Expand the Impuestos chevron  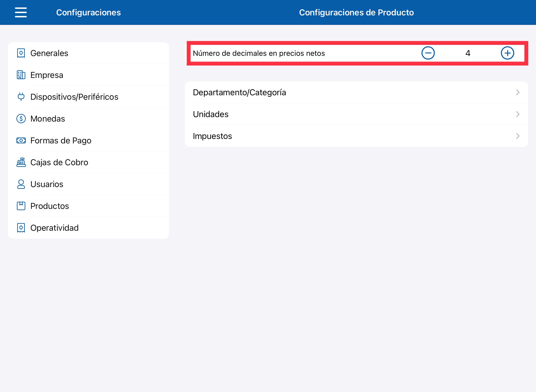point(518,136)
